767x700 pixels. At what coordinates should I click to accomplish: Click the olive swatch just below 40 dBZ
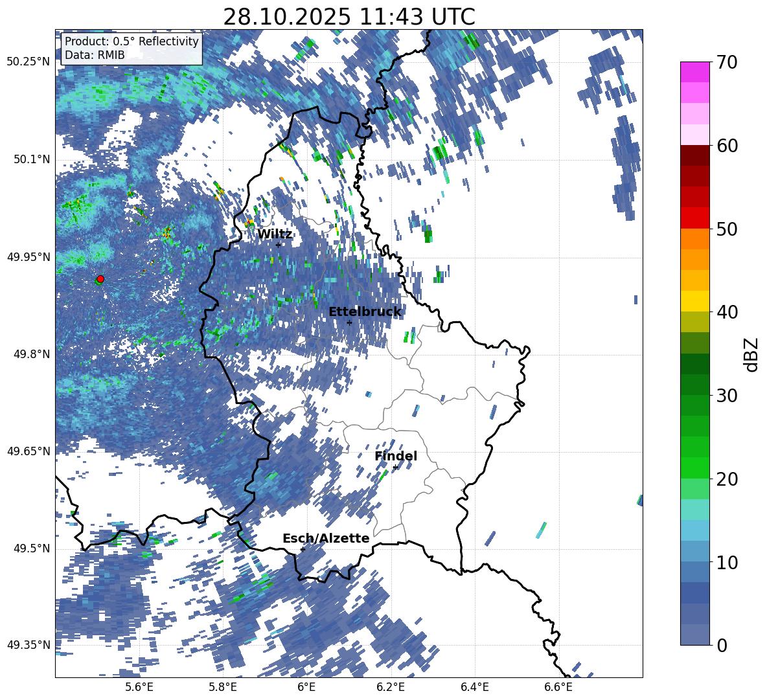(694, 322)
